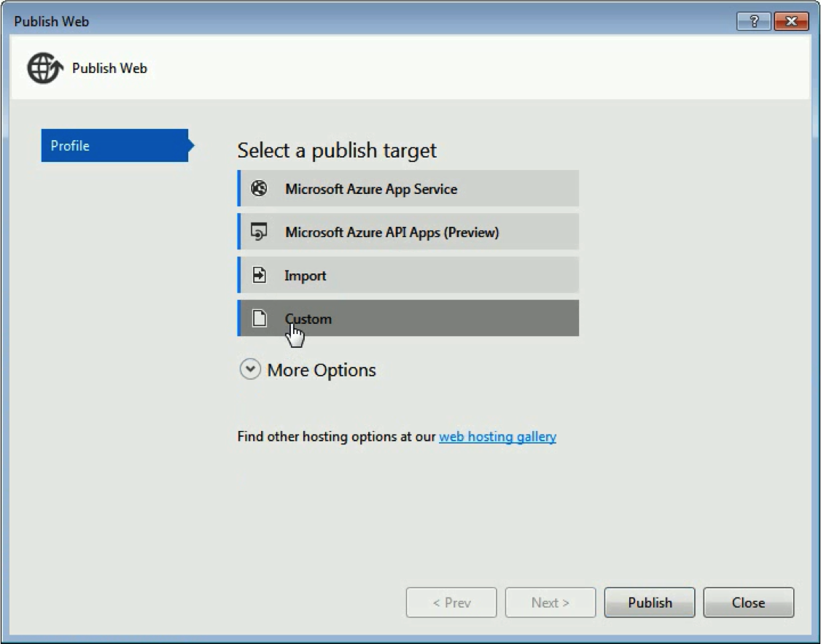Image resolution: width=821 pixels, height=644 pixels.
Task: Select the Import publish target
Action: (408, 275)
